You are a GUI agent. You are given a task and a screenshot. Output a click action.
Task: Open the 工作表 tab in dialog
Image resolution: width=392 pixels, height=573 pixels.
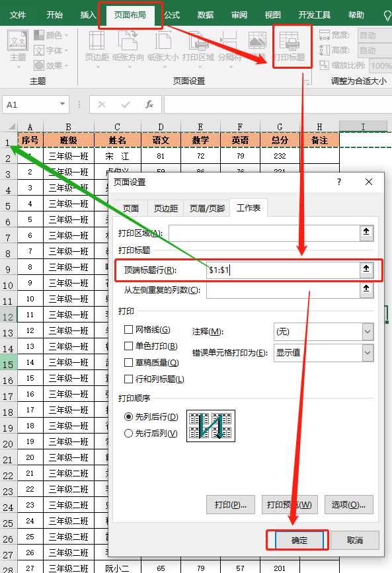pos(249,208)
